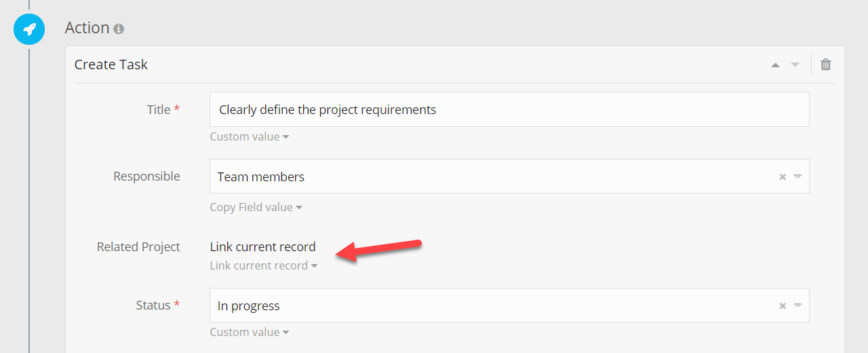This screenshot has width=868, height=353.
Task: Click the info icon beside Action heading
Action: coord(119,29)
